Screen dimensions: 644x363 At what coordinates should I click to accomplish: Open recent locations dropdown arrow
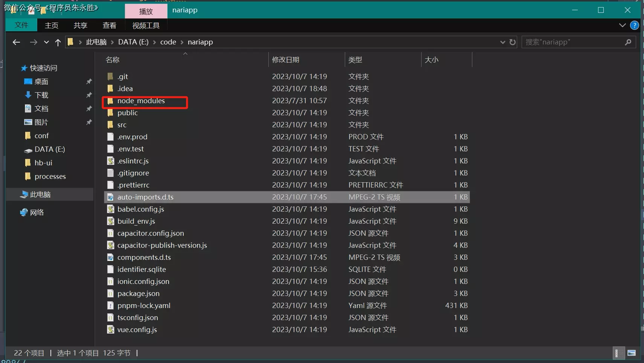pos(46,42)
